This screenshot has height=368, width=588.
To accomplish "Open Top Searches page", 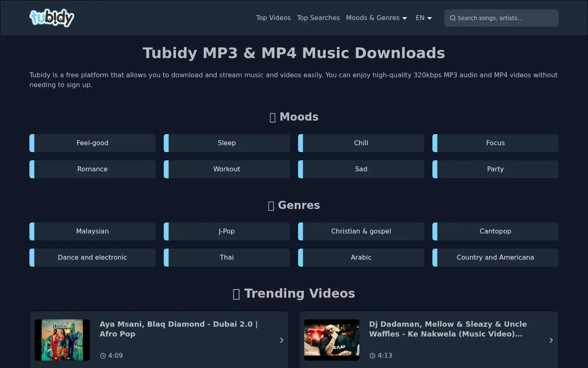I will tap(318, 18).
